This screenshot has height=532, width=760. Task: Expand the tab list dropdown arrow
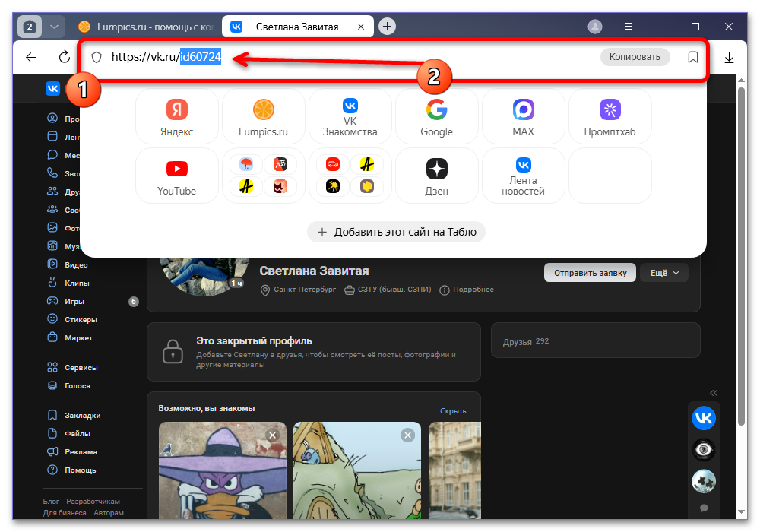coord(54,27)
